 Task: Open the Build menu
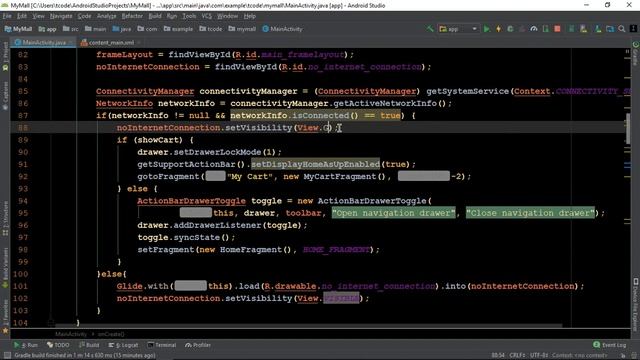(155, 16)
